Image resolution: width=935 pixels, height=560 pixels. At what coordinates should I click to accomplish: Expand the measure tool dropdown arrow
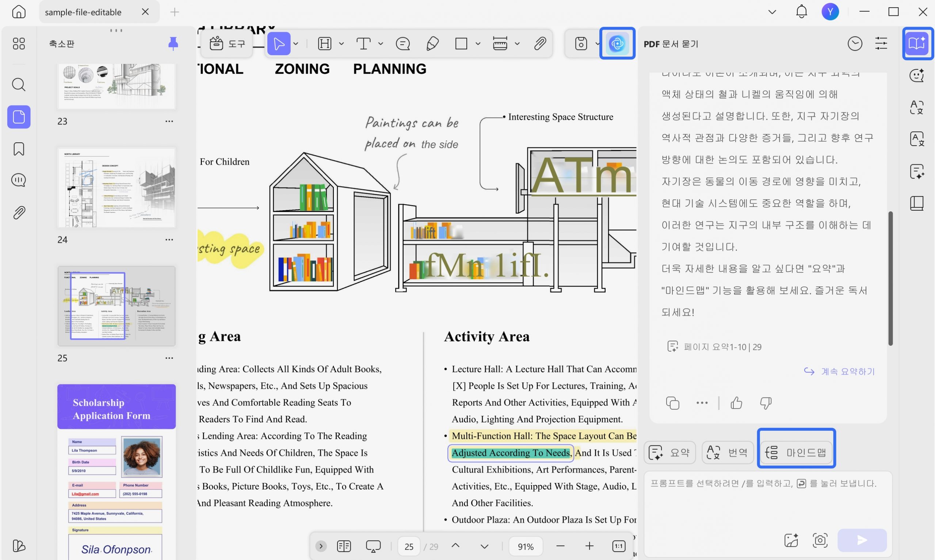[517, 44]
